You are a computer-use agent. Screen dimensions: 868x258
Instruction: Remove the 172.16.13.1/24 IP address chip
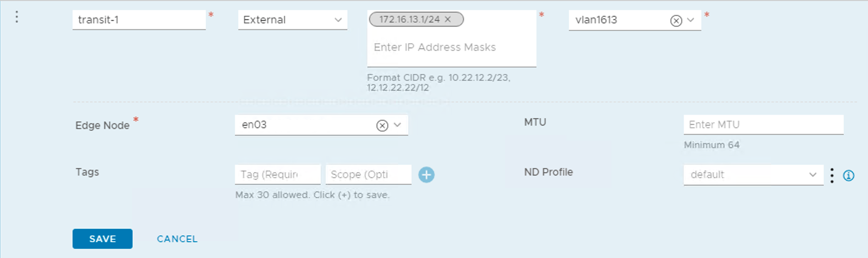(x=448, y=19)
